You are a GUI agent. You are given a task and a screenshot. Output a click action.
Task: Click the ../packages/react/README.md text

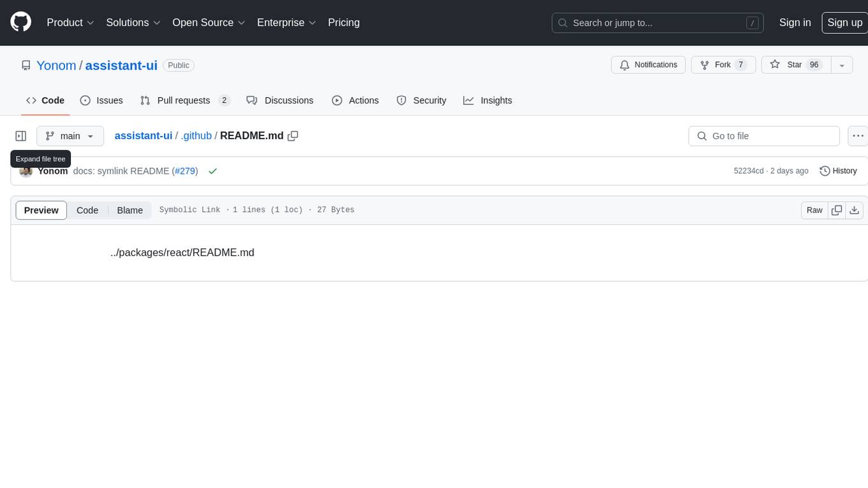point(183,252)
